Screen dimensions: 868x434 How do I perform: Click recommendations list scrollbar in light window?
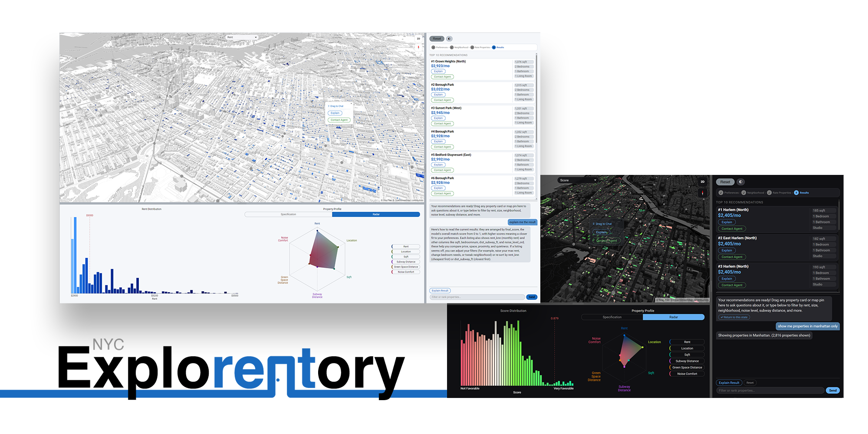[536, 98]
